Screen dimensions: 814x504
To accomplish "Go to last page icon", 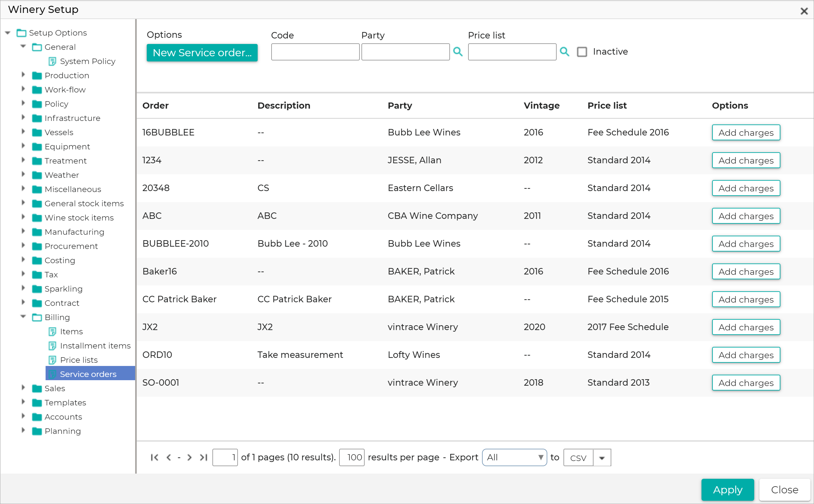I will (x=204, y=457).
